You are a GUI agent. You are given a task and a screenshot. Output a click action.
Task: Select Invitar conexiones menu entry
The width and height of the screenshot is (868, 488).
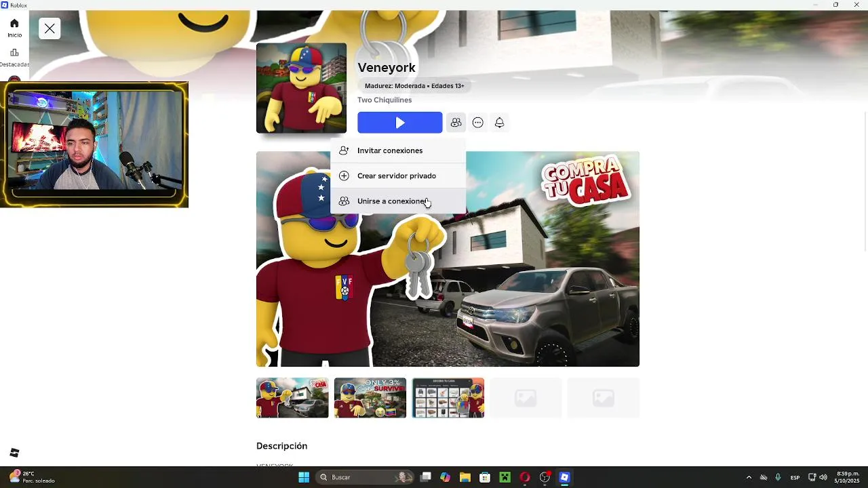tap(398, 150)
